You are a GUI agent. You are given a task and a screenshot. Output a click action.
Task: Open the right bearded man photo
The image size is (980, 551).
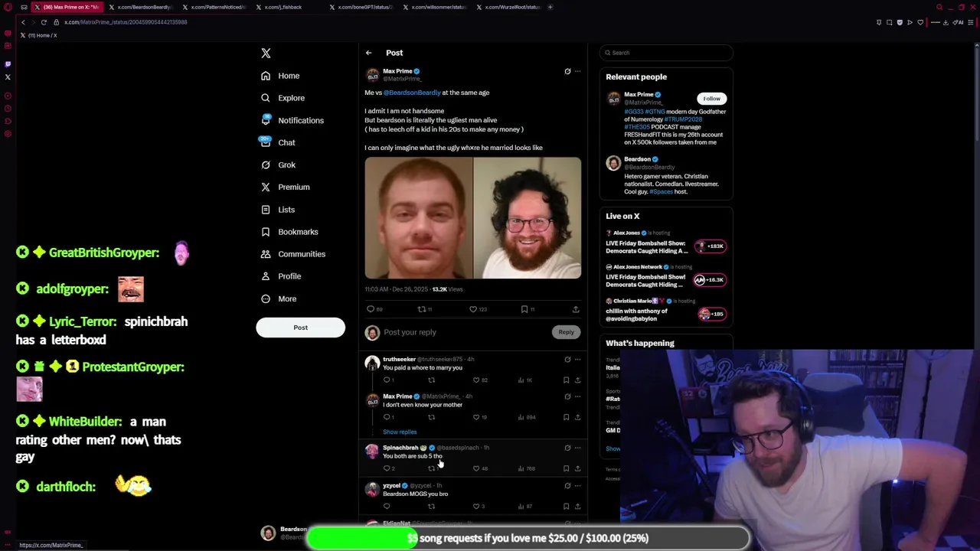click(x=528, y=218)
